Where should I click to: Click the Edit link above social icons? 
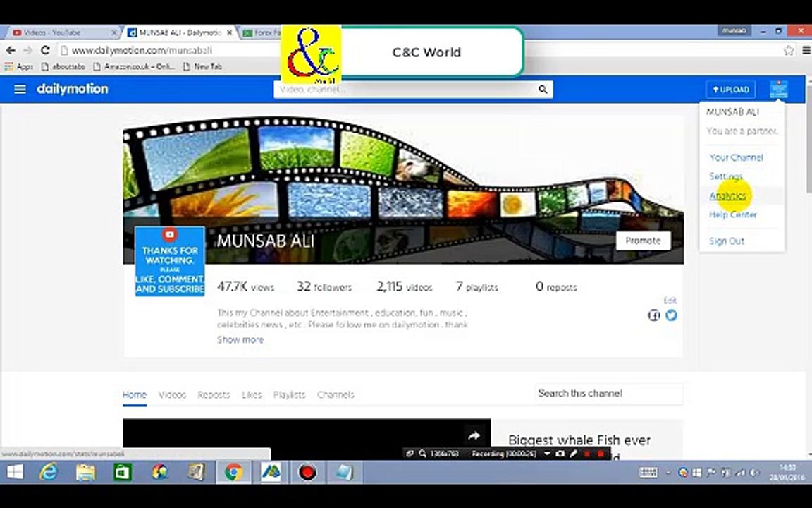point(670,301)
